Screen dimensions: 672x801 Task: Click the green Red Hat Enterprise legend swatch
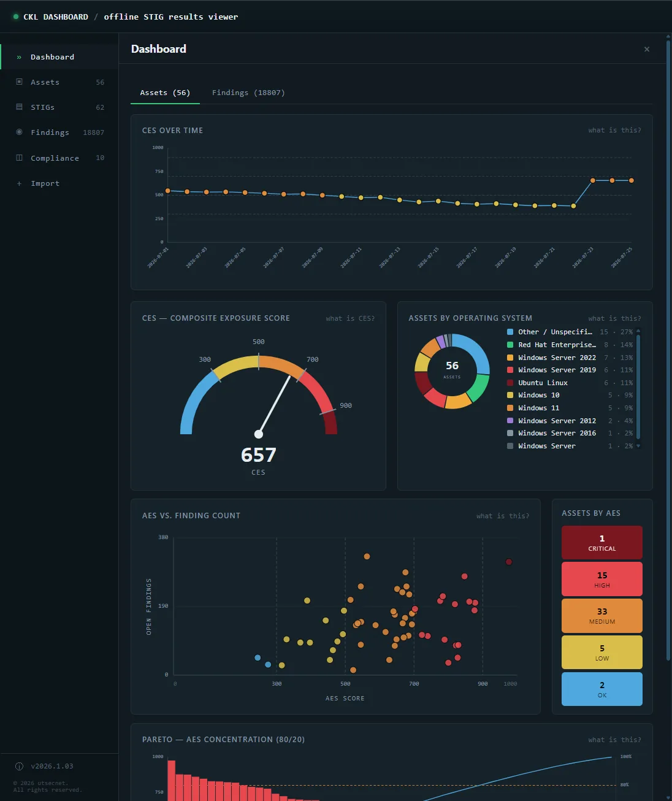point(510,345)
